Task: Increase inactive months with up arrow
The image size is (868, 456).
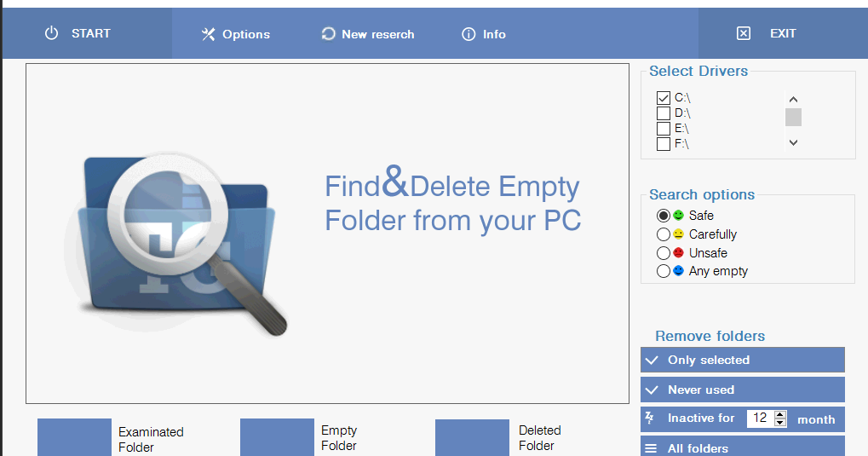Action: pos(780,415)
